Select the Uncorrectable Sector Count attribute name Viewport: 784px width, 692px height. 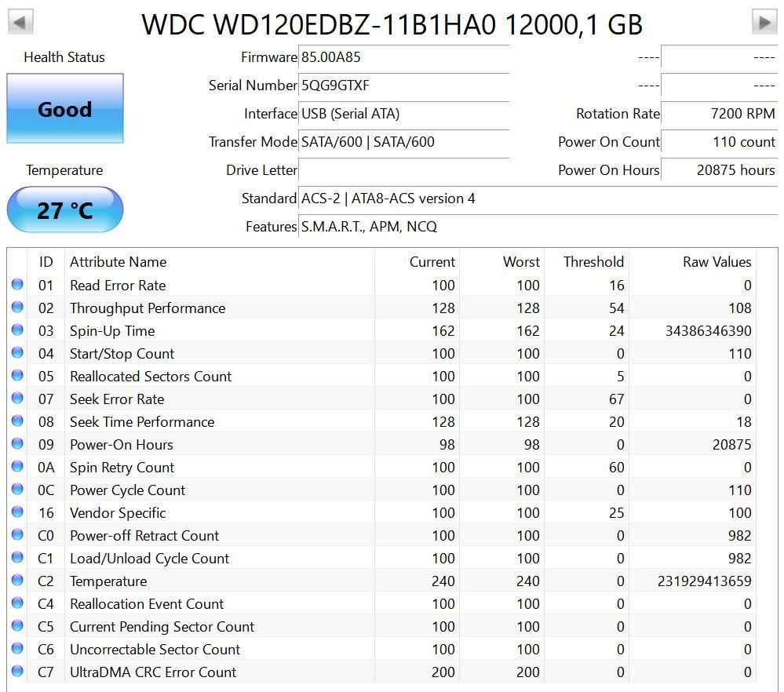pos(155,650)
